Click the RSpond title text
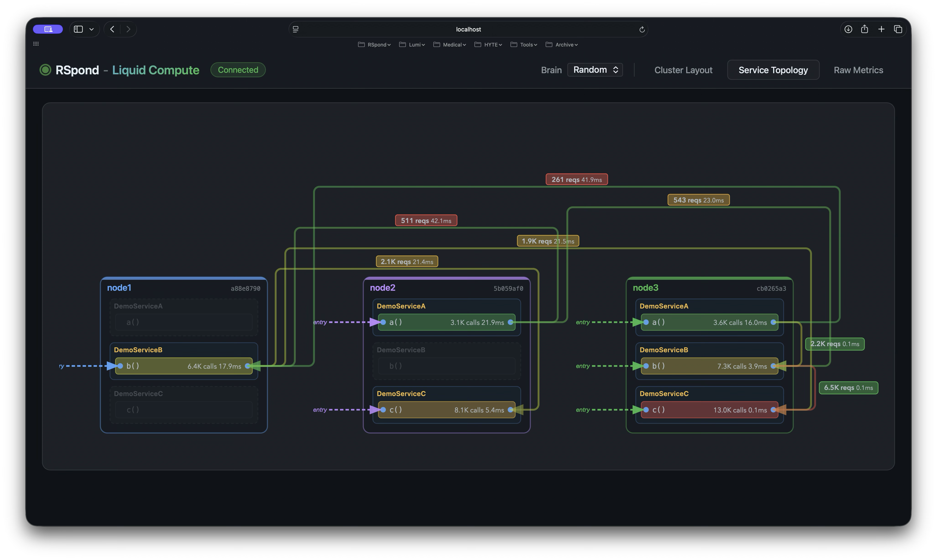The image size is (937, 560). tap(77, 70)
